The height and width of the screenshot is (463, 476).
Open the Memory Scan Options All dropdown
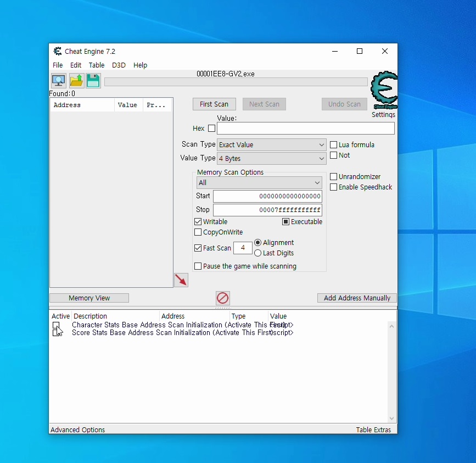tap(259, 183)
